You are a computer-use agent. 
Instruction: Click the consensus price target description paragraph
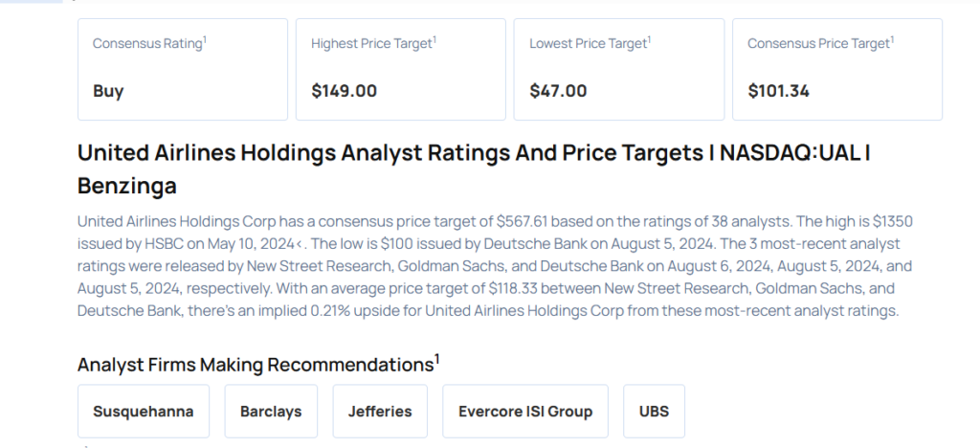click(488, 264)
